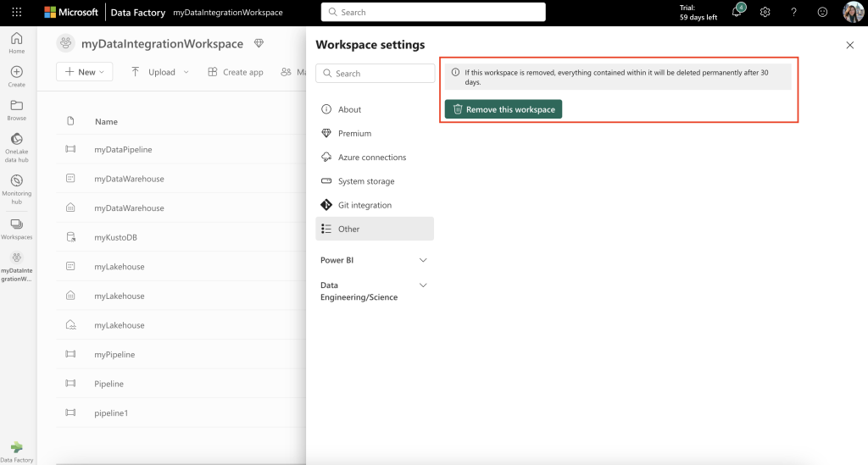The width and height of the screenshot is (868, 465).
Task: Open Premium settings tab
Action: [375, 133]
